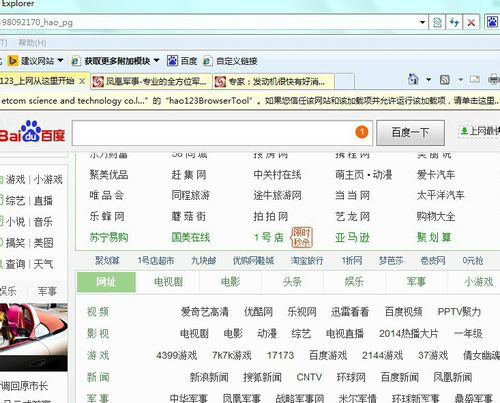
Task: Open the 帮助(H) menu
Action: coord(32,43)
